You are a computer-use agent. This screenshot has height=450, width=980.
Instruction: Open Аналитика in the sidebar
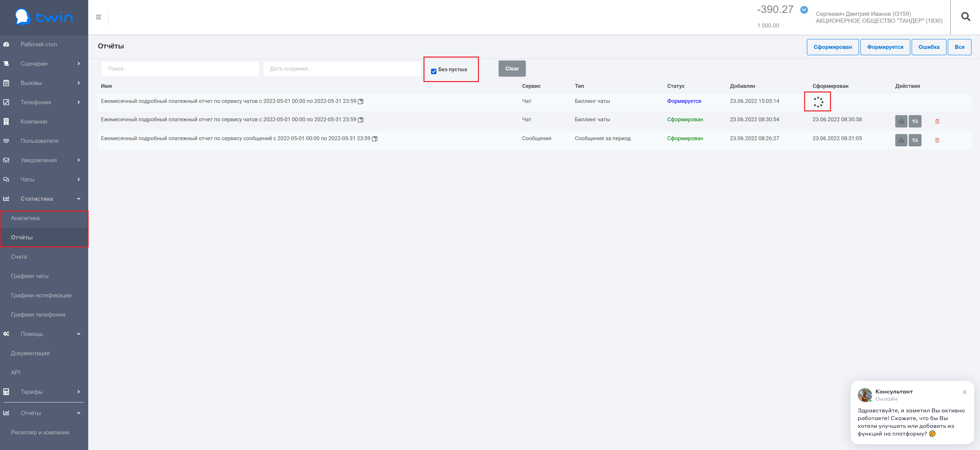pyautogui.click(x=25, y=218)
